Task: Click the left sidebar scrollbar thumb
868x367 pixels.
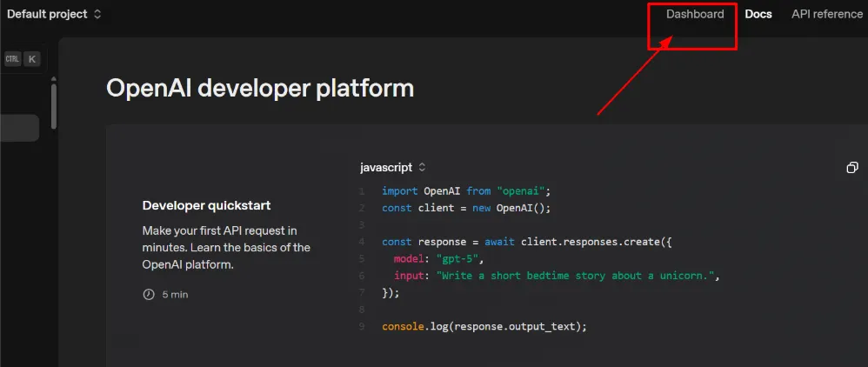Action: (54, 104)
